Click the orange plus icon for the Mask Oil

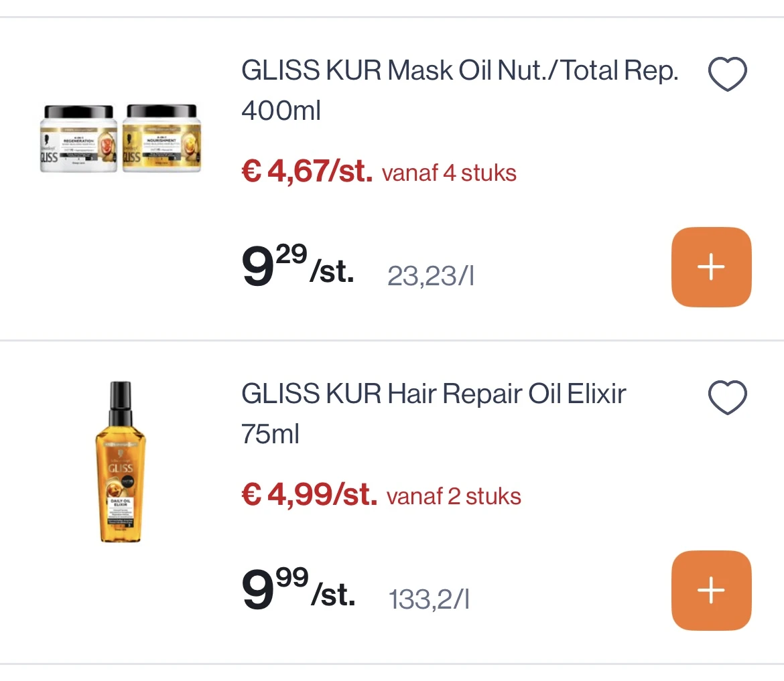pos(711,267)
